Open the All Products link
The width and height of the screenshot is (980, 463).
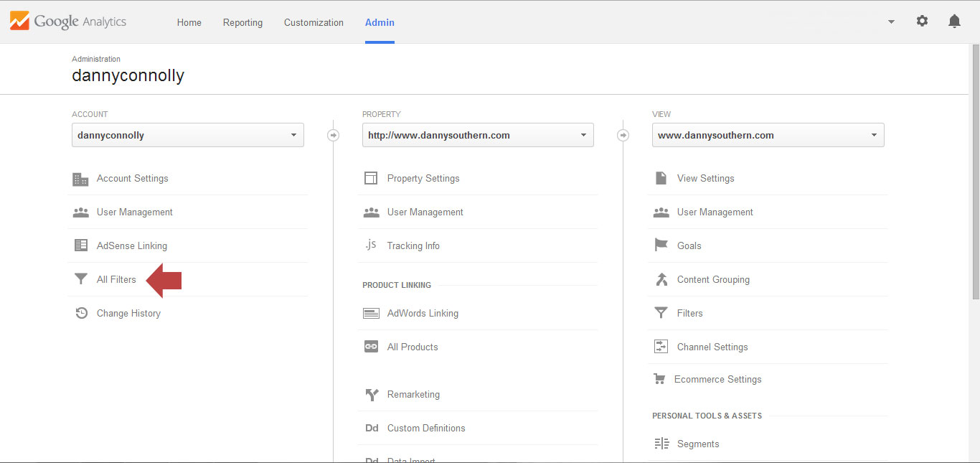[x=413, y=347]
